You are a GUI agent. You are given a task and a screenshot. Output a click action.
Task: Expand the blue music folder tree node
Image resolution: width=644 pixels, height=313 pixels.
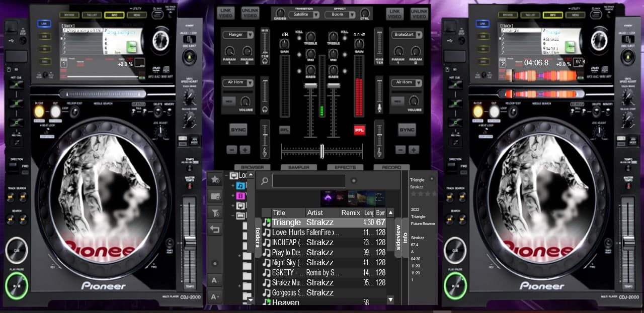pyautogui.click(x=233, y=185)
